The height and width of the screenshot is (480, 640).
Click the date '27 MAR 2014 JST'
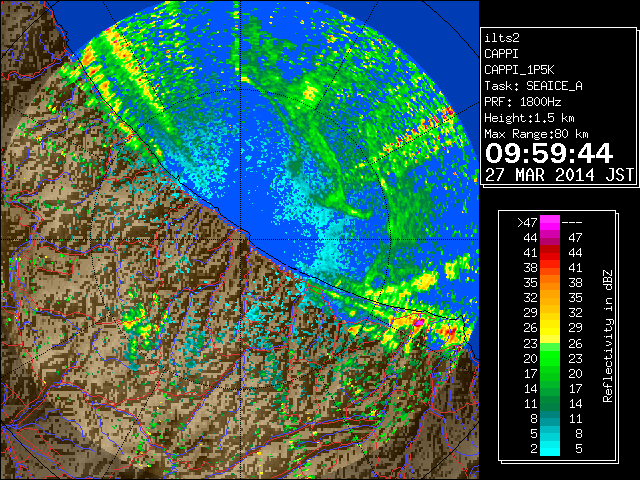(559, 175)
